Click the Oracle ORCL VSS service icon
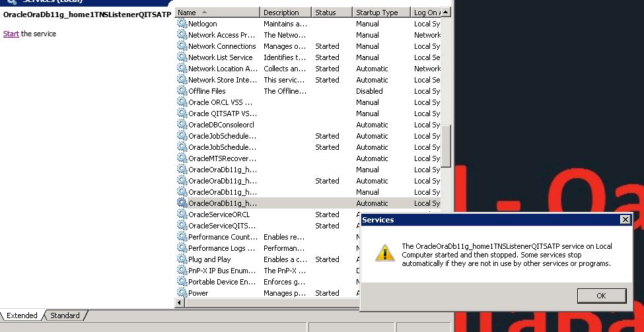The width and height of the screenshot is (644, 332). pos(182,102)
